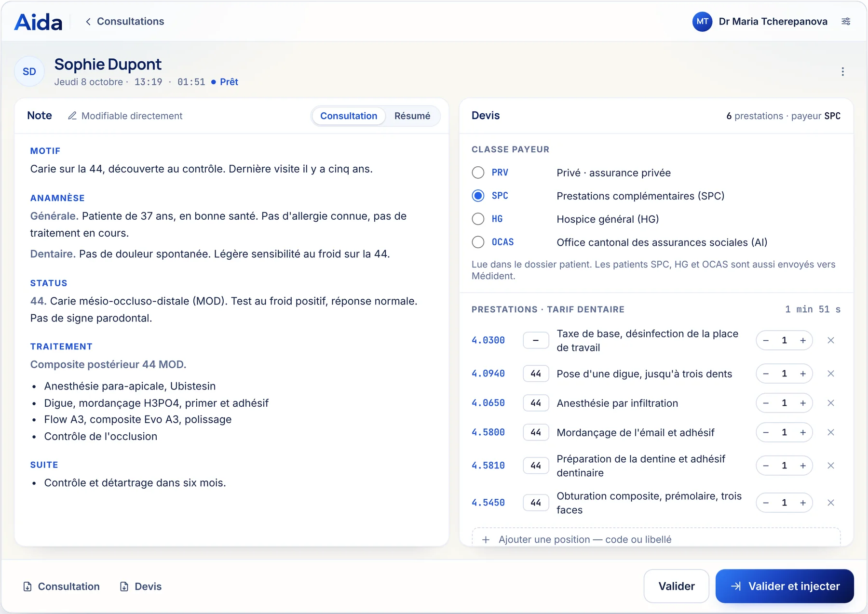Select the SPC payer class radio
Image resolution: width=868 pixels, height=614 pixels.
[x=478, y=196]
